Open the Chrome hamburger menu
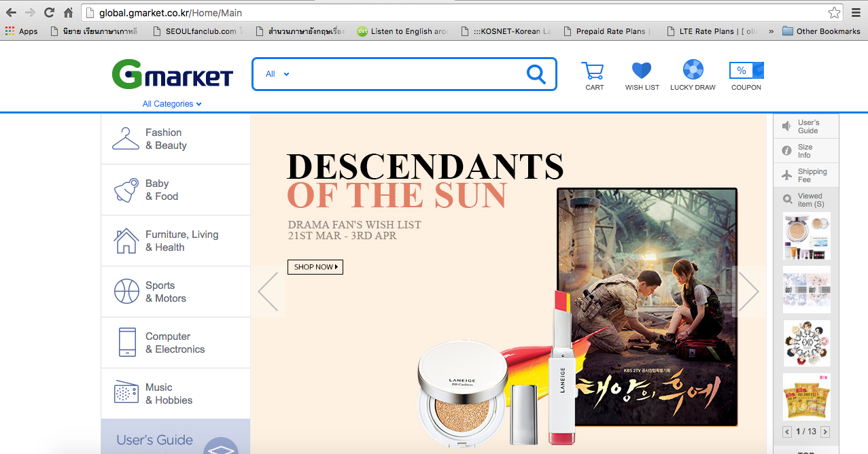Image resolution: width=868 pixels, height=454 pixels. 856,12
